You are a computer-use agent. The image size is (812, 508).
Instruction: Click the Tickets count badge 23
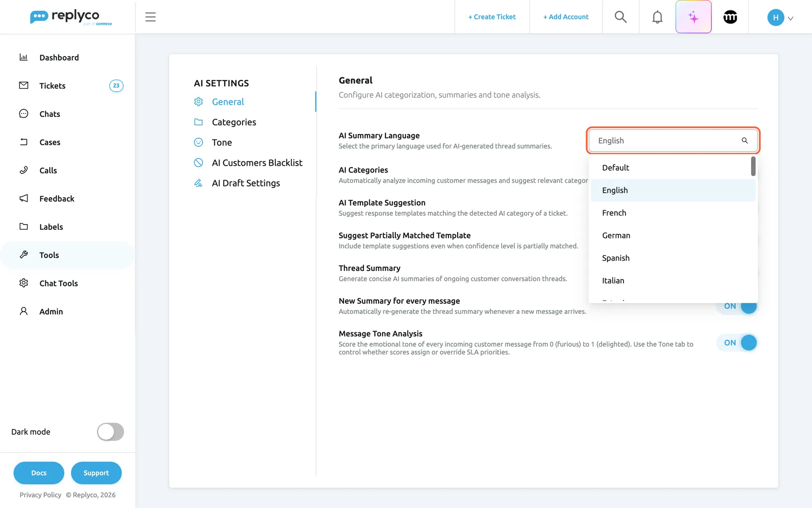click(116, 85)
